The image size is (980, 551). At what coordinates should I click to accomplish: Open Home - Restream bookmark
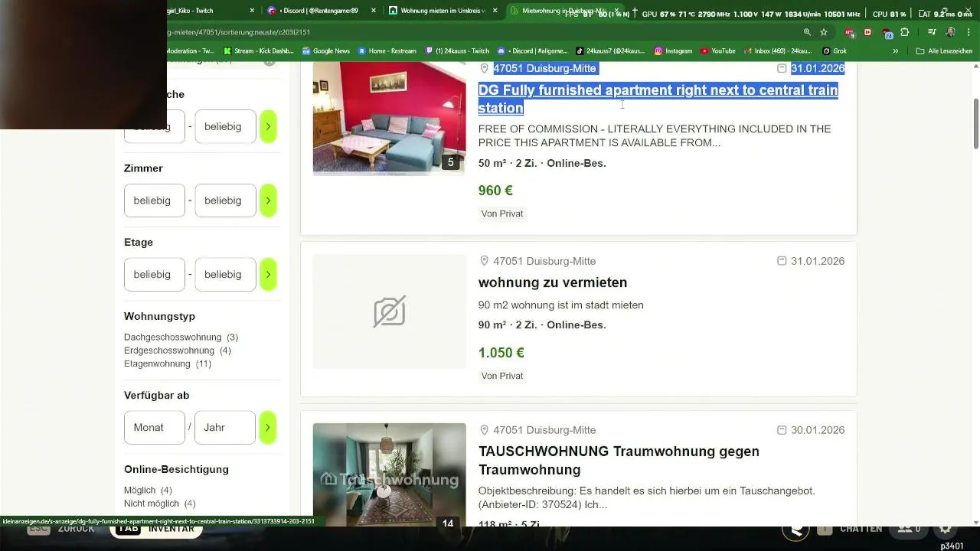pyautogui.click(x=387, y=51)
